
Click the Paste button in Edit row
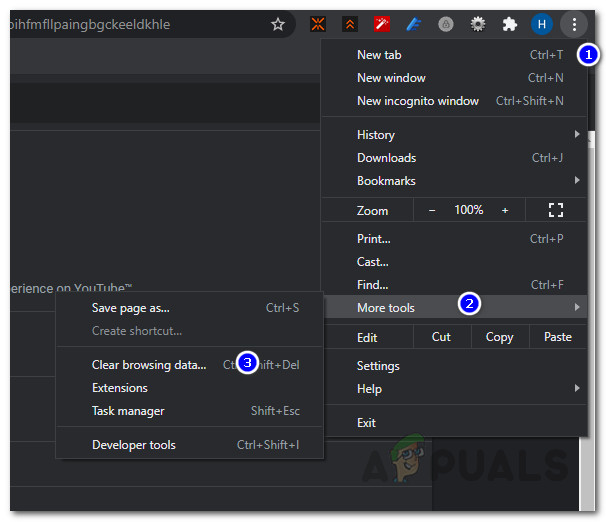point(558,337)
